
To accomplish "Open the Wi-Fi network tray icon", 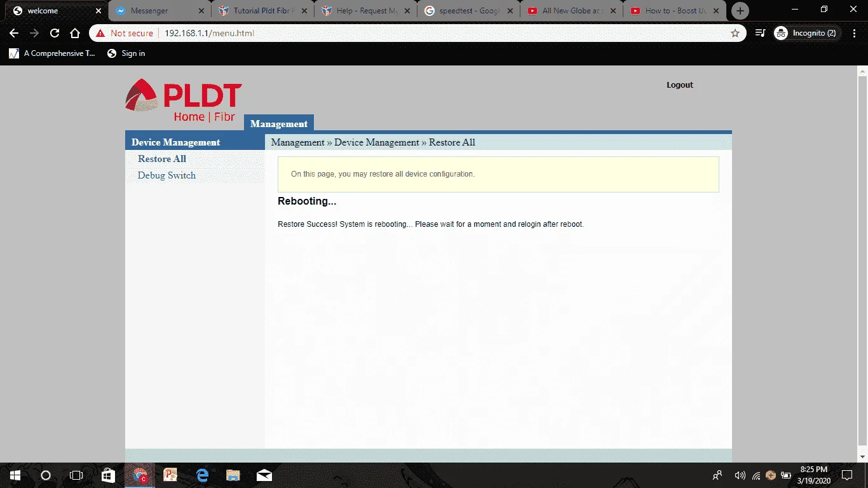I will point(756,475).
